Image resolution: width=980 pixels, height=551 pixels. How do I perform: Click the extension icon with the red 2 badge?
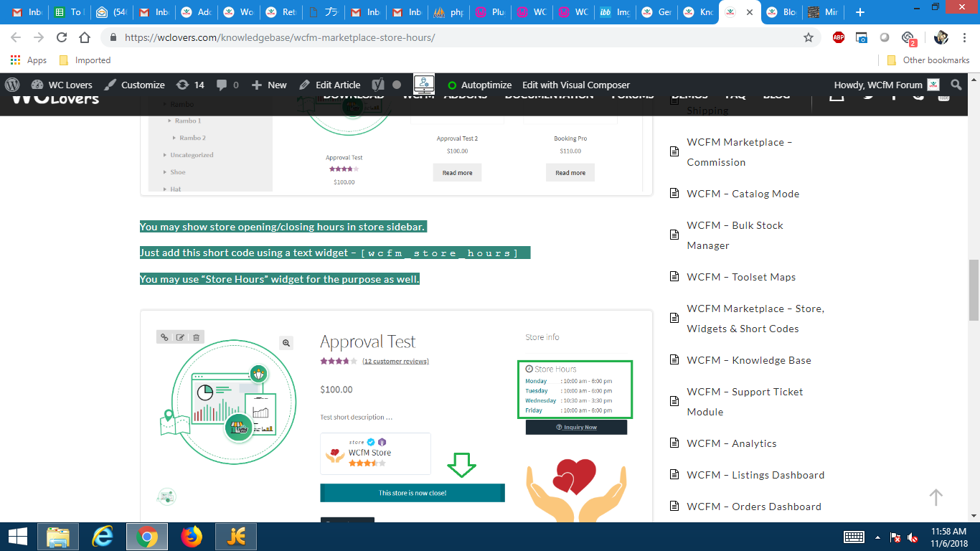click(x=908, y=38)
